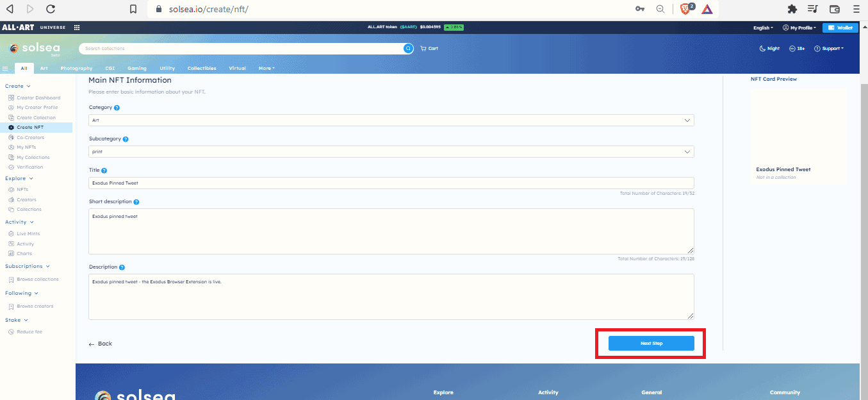Open the English language dropdown
This screenshot has width=868, height=400.
pyautogui.click(x=763, y=28)
